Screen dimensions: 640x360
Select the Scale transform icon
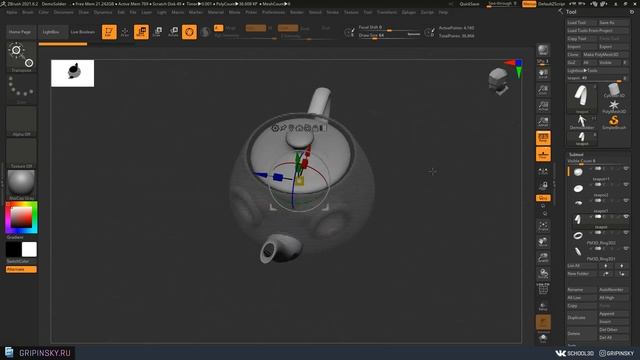tap(157, 31)
